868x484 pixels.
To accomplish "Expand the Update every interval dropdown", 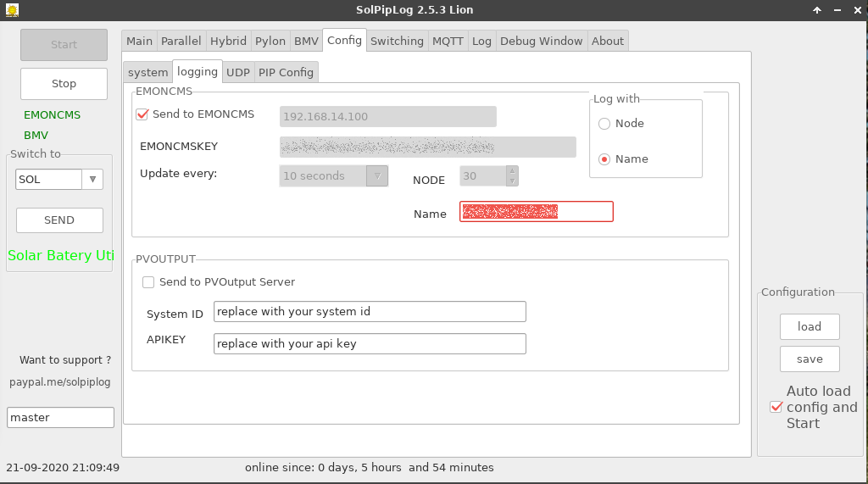I will tap(376, 175).
